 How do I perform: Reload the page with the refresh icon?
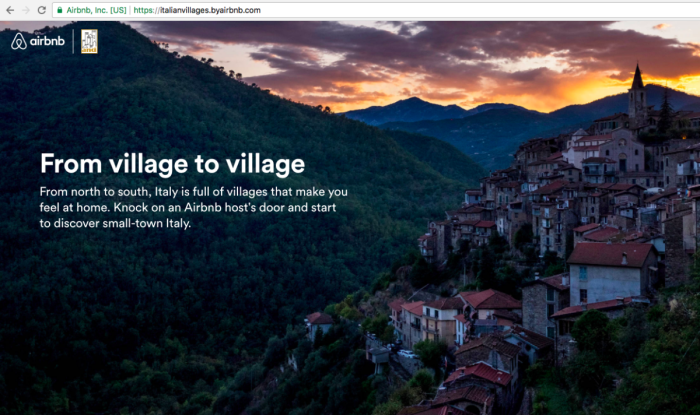(x=42, y=10)
